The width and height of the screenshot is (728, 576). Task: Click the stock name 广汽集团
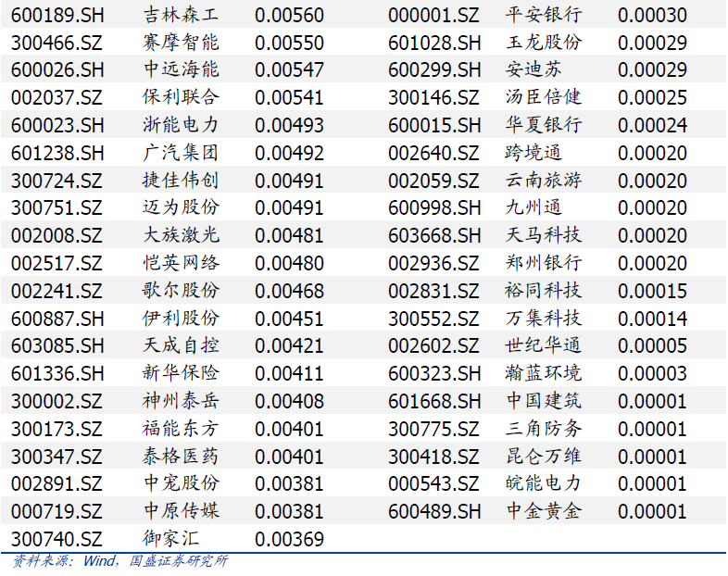click(181, 153)
